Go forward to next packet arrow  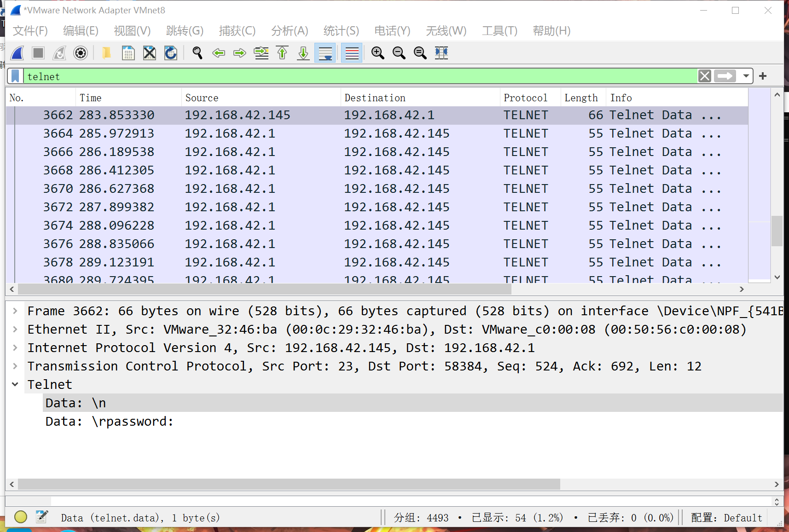click(x=240, y=53)
